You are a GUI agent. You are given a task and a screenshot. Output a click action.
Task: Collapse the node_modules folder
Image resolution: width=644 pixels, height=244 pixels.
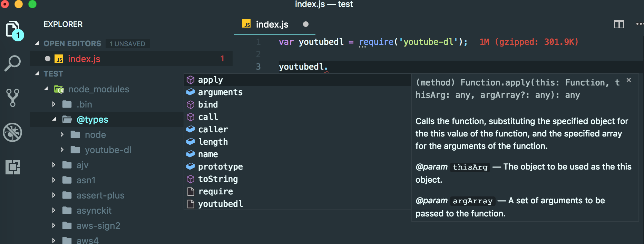(x=46, y=89)
